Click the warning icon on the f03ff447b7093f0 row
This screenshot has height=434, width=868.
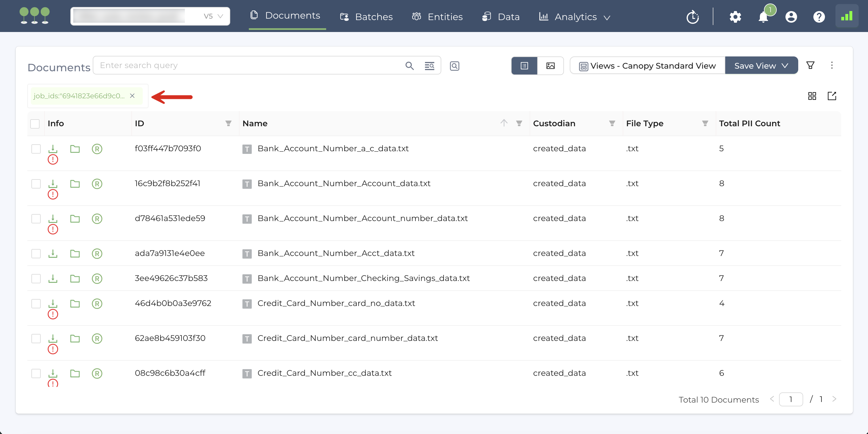coord(53,159)
